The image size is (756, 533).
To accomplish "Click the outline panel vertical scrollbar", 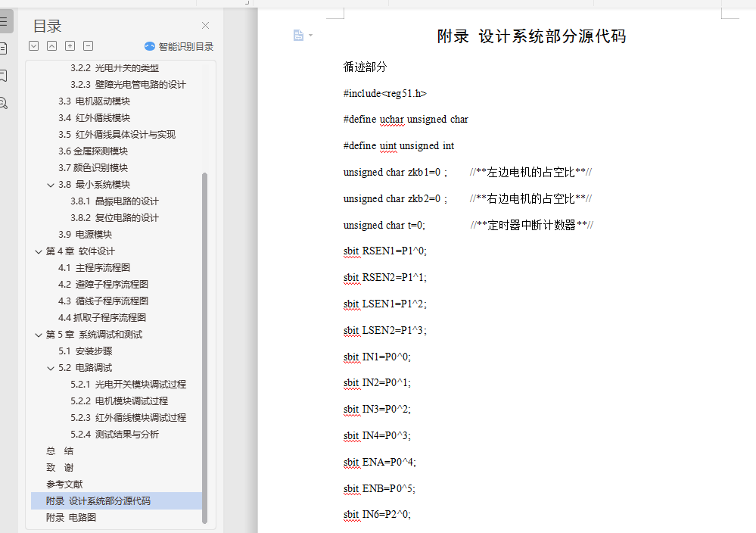I will tap(204, 348).
